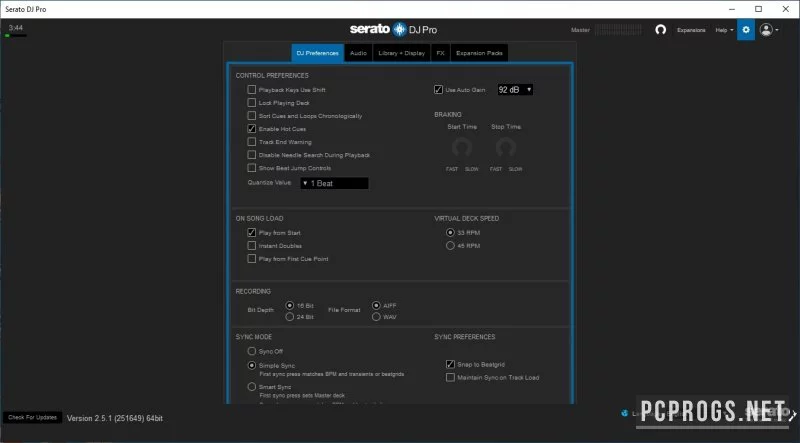Click the braking Start Time knob
This screenshot has width=800, height=443.
click(462, 148)
